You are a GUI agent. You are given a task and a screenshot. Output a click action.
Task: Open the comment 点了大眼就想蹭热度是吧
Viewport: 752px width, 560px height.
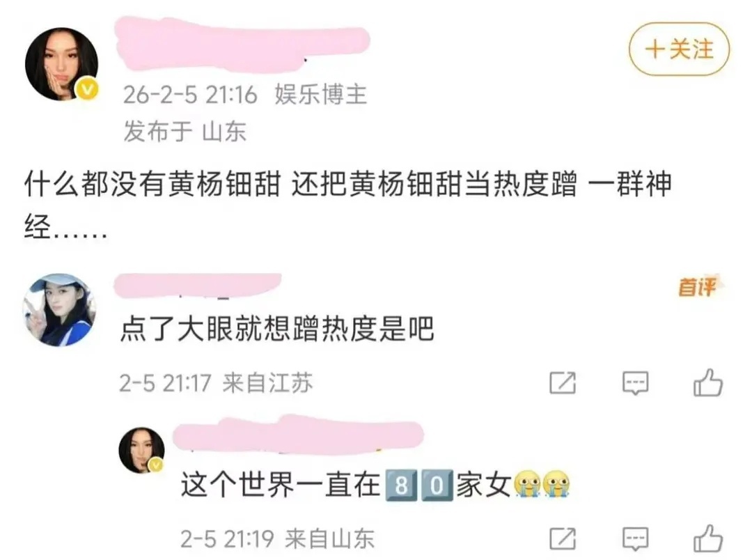(x=276, y=329)
